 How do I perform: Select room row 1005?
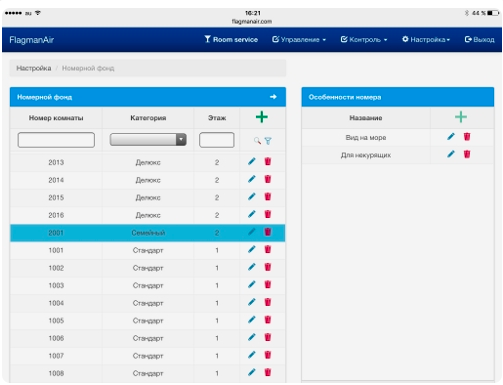[148, 321]
